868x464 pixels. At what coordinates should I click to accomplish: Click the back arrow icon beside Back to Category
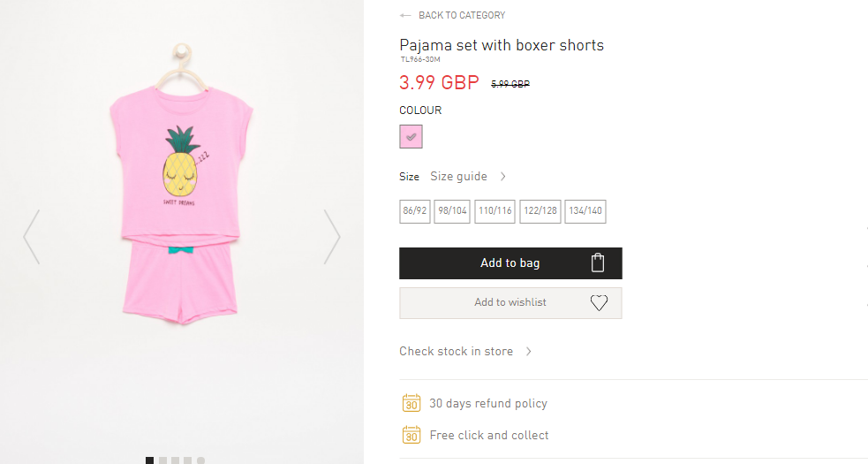(405, 16)
